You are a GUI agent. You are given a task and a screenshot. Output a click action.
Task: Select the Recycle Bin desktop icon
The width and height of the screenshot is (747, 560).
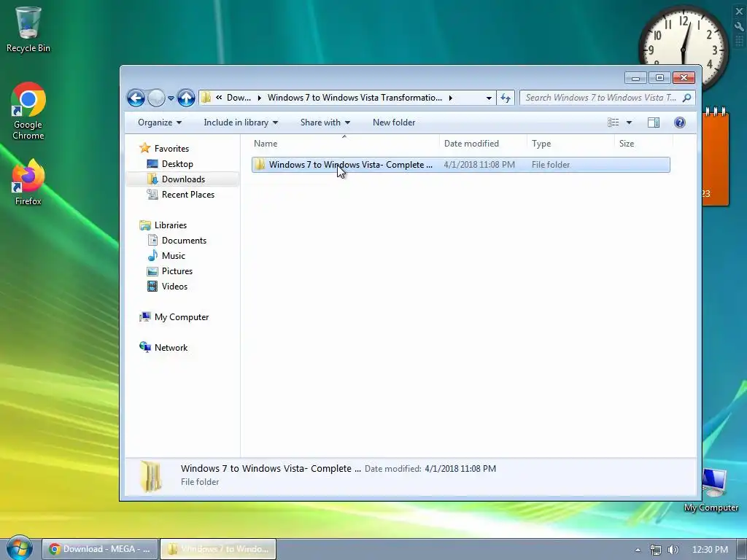(28, 29)
